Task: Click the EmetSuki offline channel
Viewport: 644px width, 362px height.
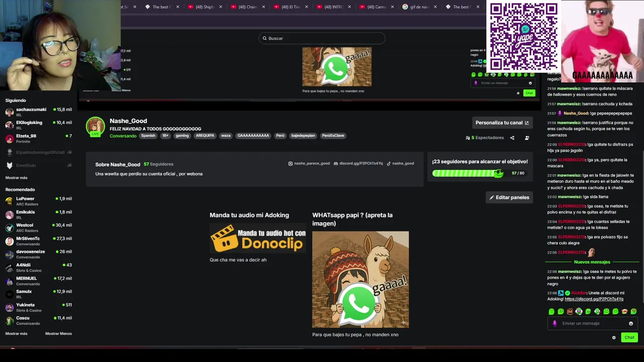Action: click(38, 165)
